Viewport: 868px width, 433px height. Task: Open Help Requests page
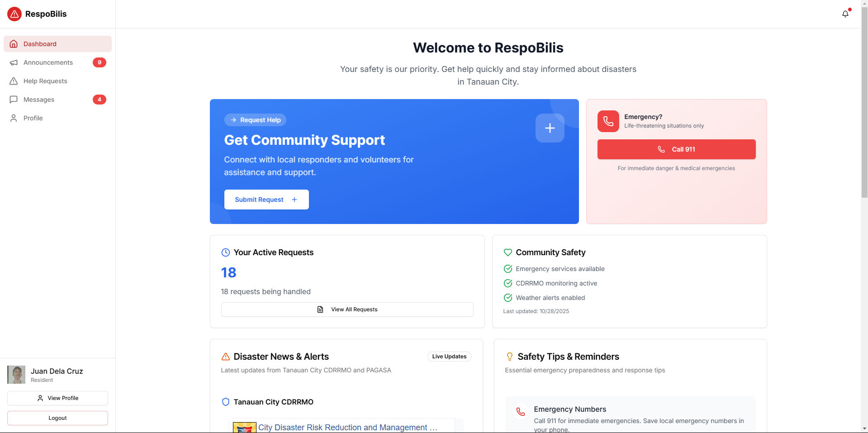pyautogui.click(x=57, y=81)
